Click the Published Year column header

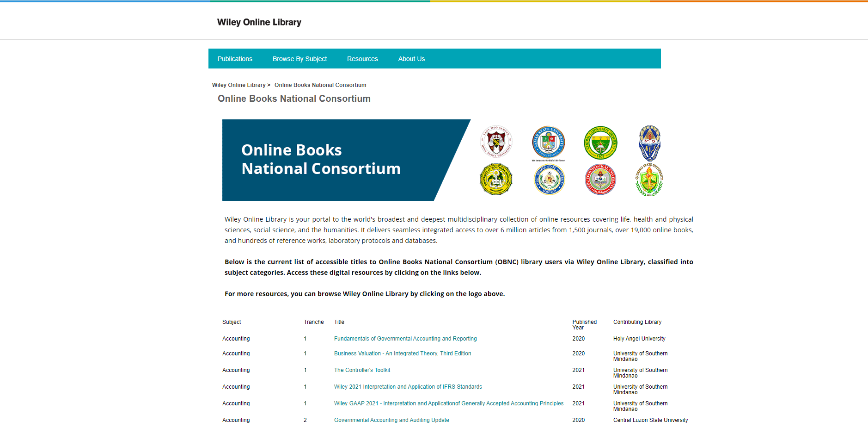tap(585, 325)
